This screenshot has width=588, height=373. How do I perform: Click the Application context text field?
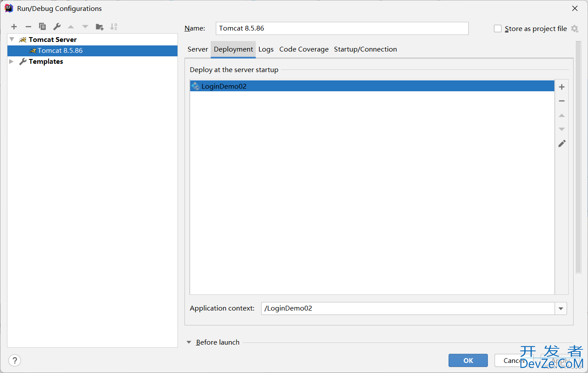pos(408,308)
